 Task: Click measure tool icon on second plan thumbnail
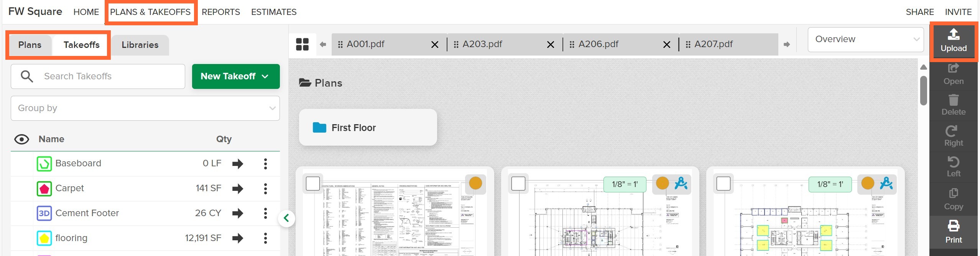point(681,184)
